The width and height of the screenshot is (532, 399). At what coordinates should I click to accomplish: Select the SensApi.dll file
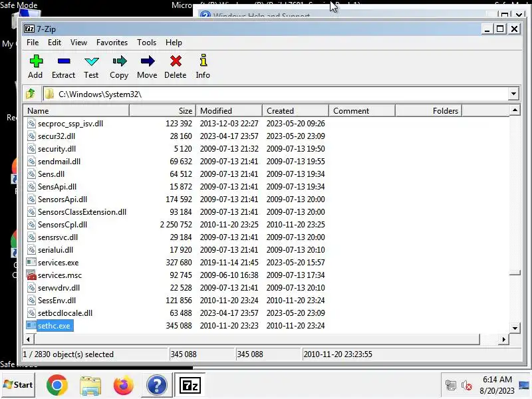[57, 187]
